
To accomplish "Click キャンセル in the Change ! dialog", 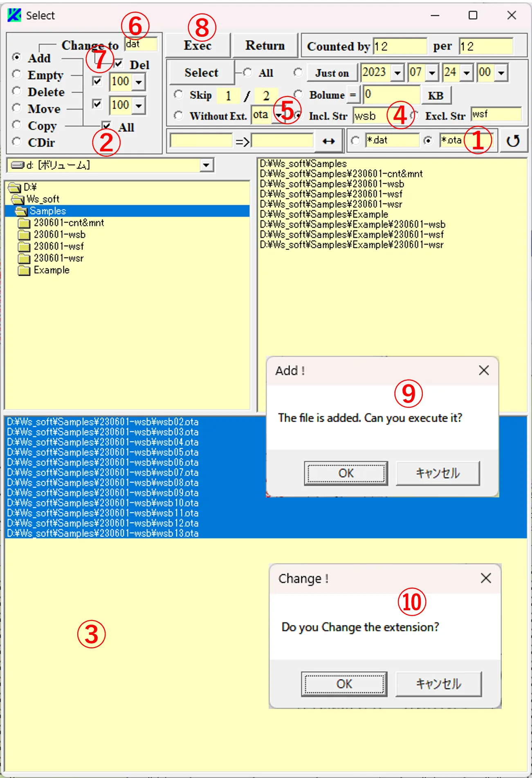I will click(438, 684).
